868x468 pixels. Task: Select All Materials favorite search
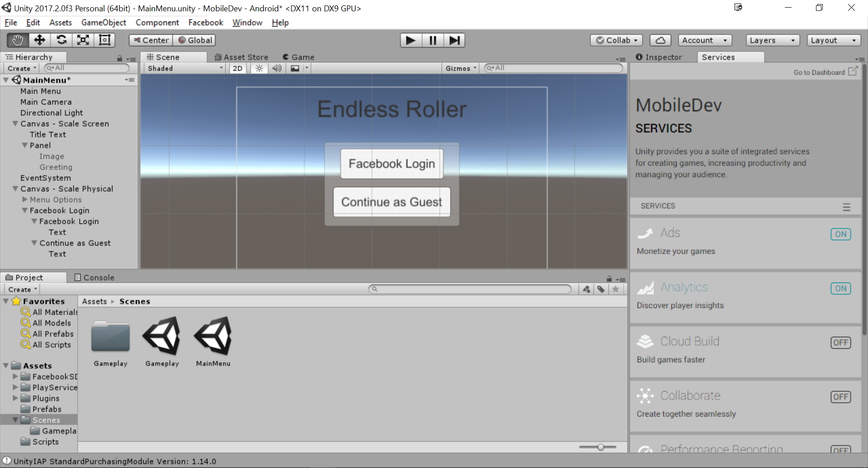[x=49, y=312]
